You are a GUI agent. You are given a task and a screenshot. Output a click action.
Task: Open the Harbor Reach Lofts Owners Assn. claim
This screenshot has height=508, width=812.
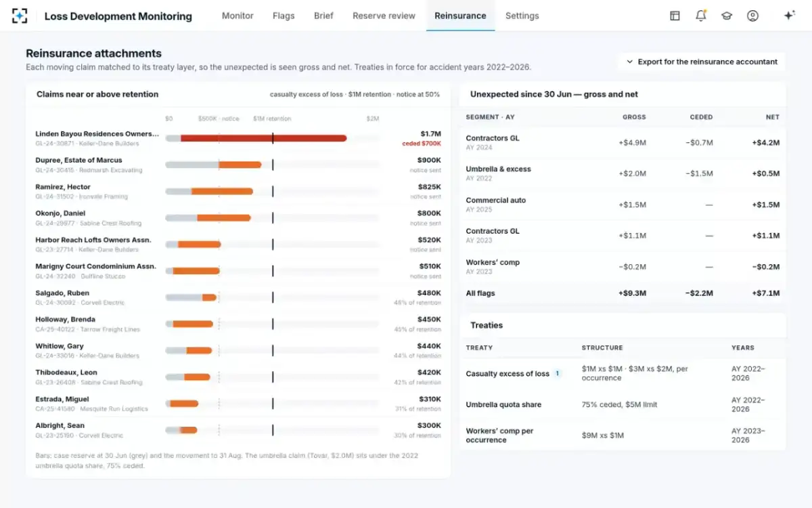tap(93, 240)
